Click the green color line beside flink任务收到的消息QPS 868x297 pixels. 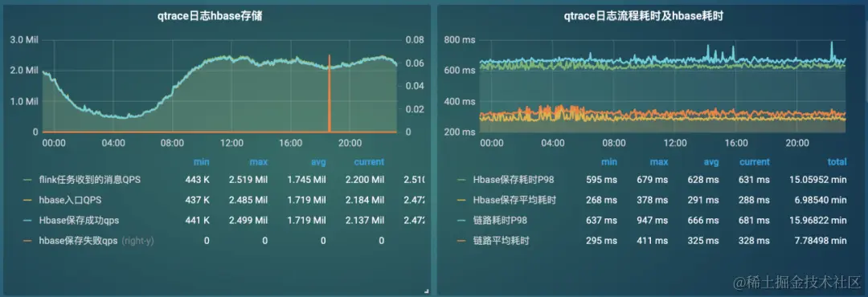point(27,180)
